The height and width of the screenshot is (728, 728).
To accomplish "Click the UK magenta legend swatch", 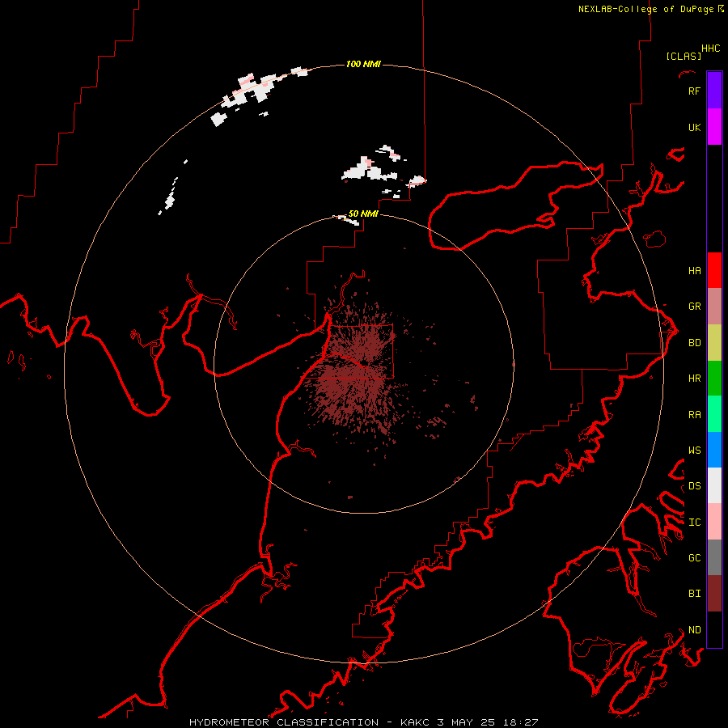I will (714, 127).
